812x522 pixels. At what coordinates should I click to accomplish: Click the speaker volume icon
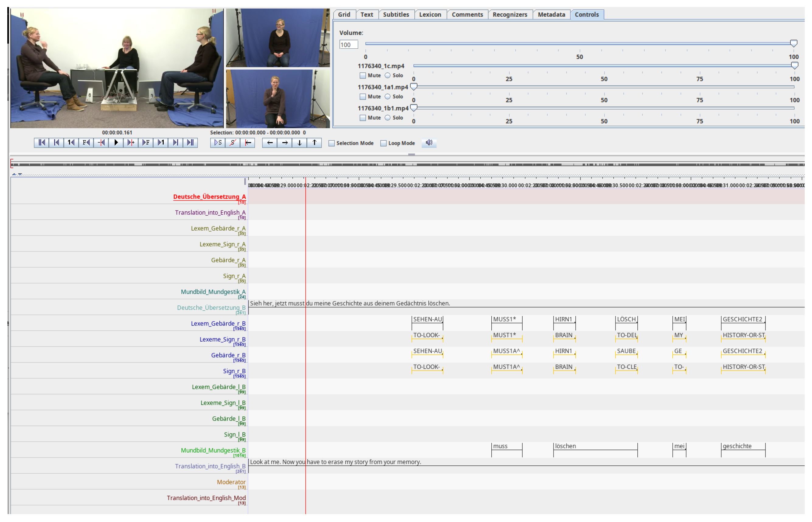[x=429, y=143]
